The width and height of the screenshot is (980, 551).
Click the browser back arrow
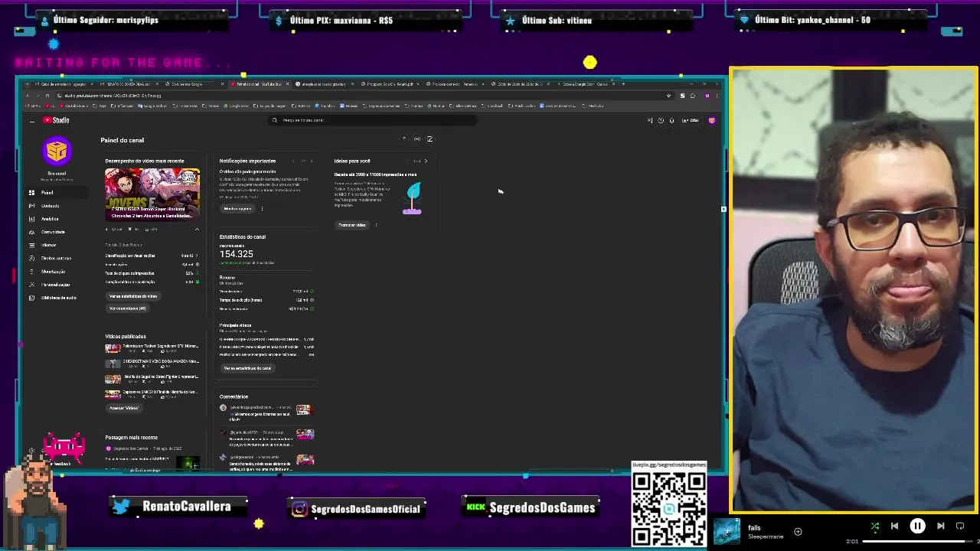(27, 96)
